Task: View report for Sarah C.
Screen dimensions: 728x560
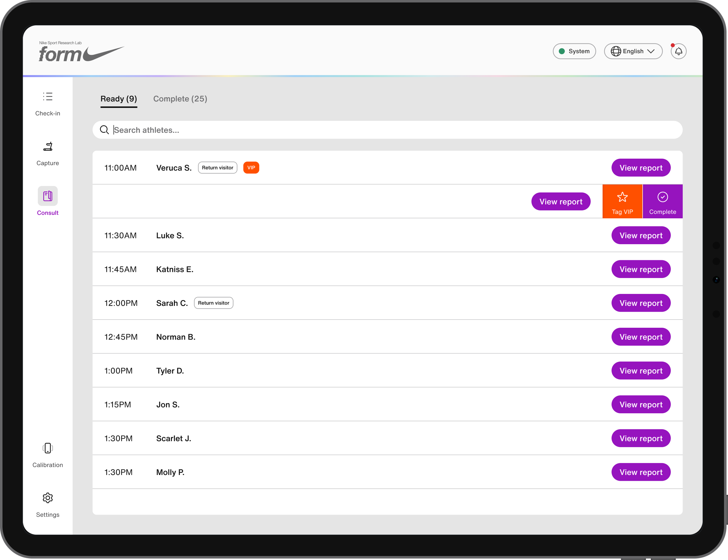Action: click(x=641, y=303)
